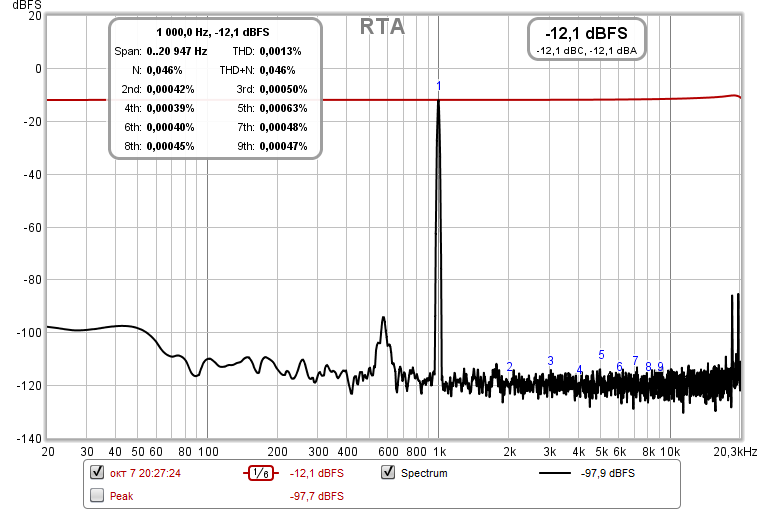Click the 1k frequency axis label

[x=439, y=452]
